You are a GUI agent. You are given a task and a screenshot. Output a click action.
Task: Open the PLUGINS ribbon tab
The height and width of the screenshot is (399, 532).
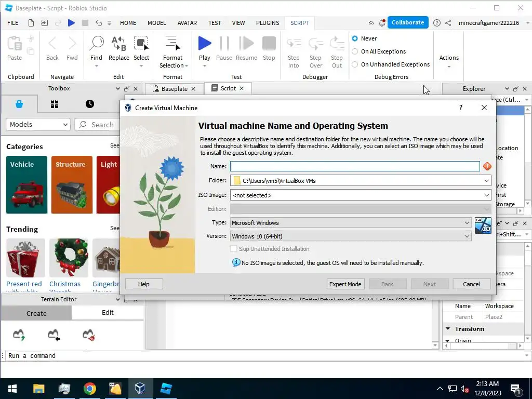pyautogui.click(x=268, y=23)
